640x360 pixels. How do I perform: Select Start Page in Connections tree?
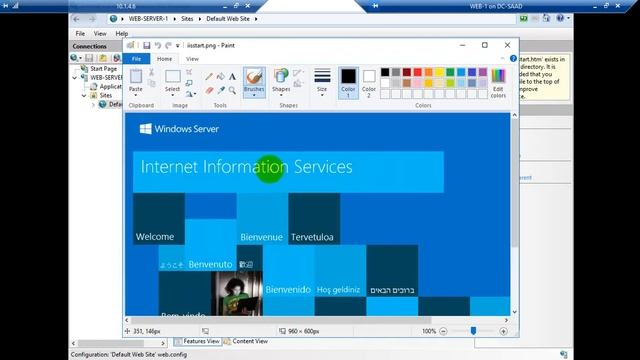(x=103, y=69)
